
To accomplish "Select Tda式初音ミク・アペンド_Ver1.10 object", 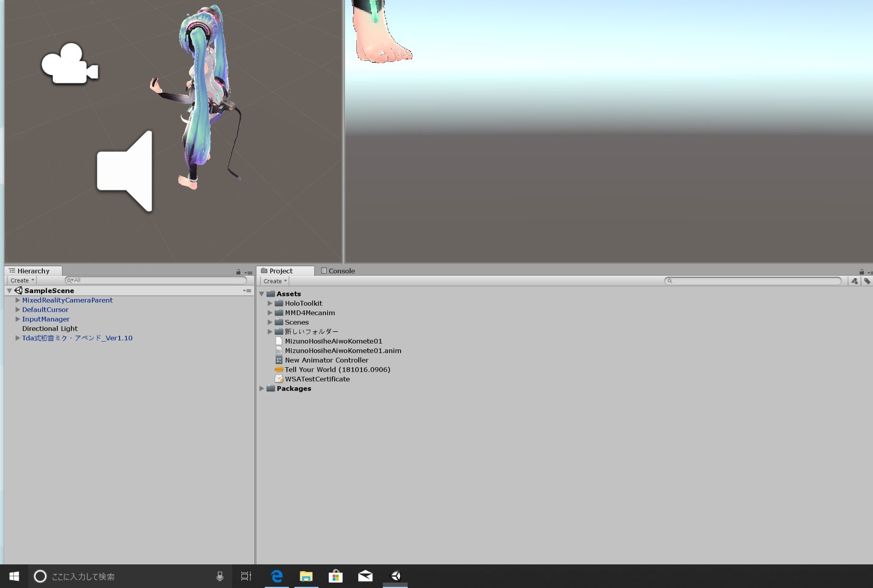I will [x=77, y=338].
